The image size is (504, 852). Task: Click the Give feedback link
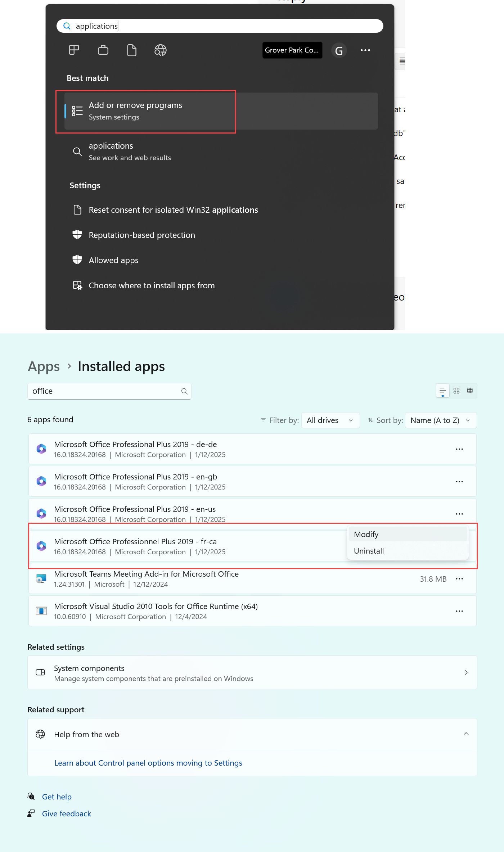[x=67, y=814]
